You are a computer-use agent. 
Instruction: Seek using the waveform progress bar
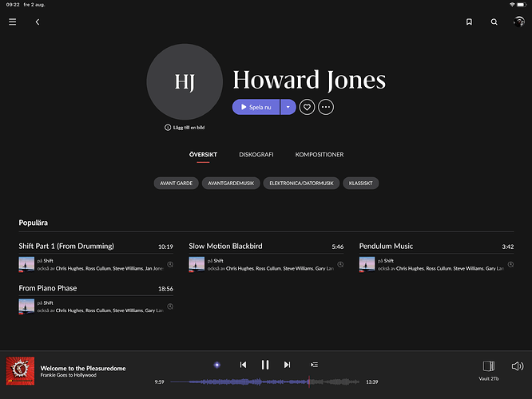coord(264,382)
